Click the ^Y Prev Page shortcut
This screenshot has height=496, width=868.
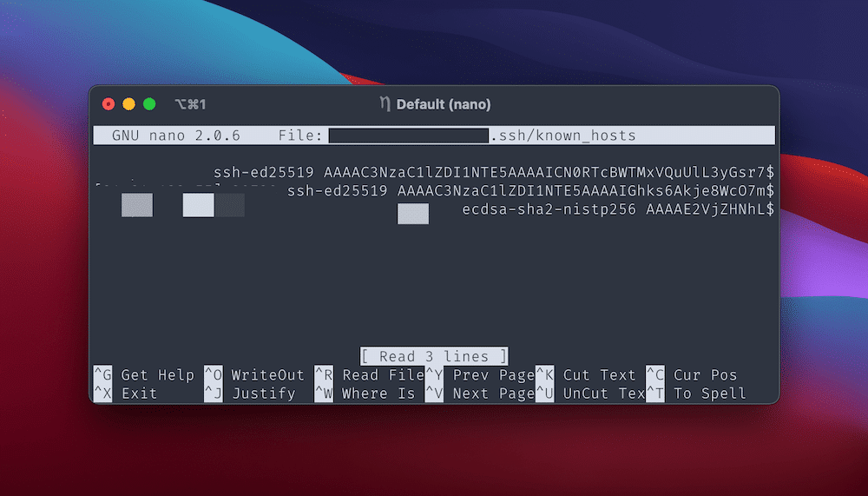pyautogui.click(x=480, y=375)
